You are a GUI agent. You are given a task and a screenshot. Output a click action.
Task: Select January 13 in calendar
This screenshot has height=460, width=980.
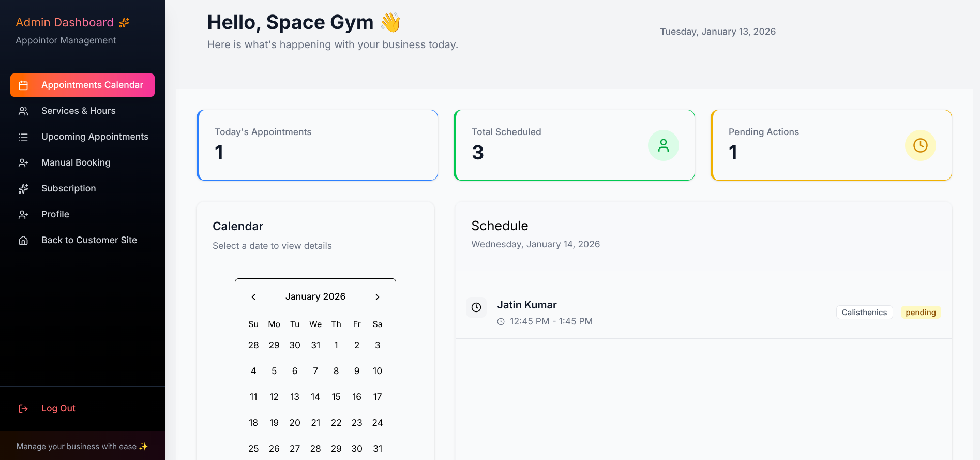(x=295, y=397)
